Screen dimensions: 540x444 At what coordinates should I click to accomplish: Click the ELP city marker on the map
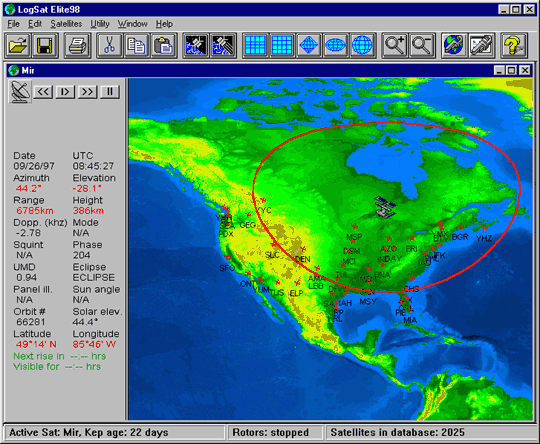click(x=297, y=283)
